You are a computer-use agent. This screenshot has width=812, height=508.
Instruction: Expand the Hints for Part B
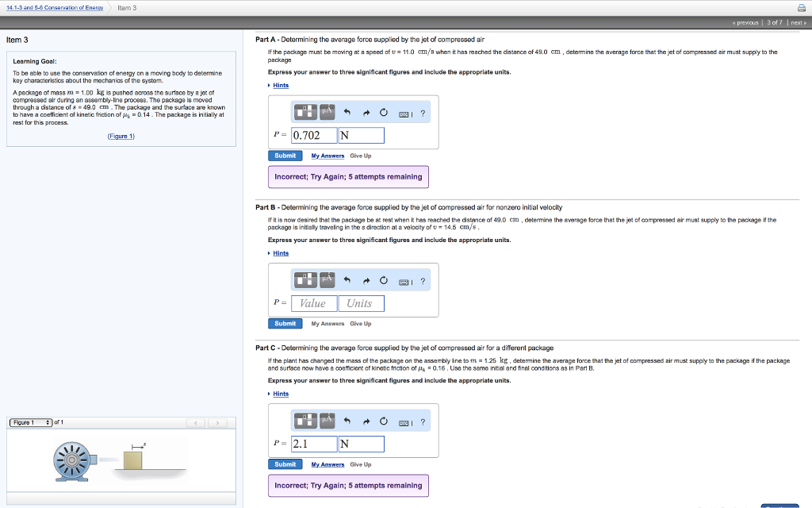pos(279,252)
